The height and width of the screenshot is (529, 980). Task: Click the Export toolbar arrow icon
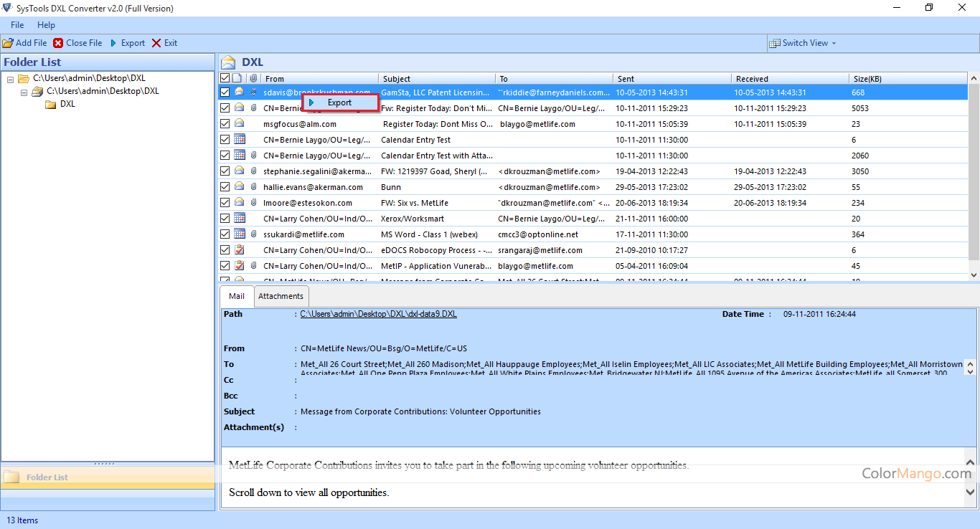click(x=113, y=43)
